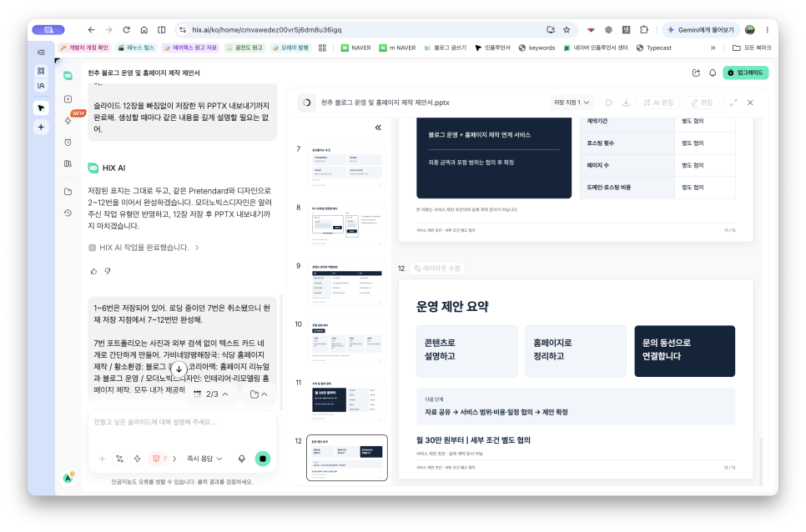
Task: Open the Chrome three-dot menu
Action: [767, 30]
